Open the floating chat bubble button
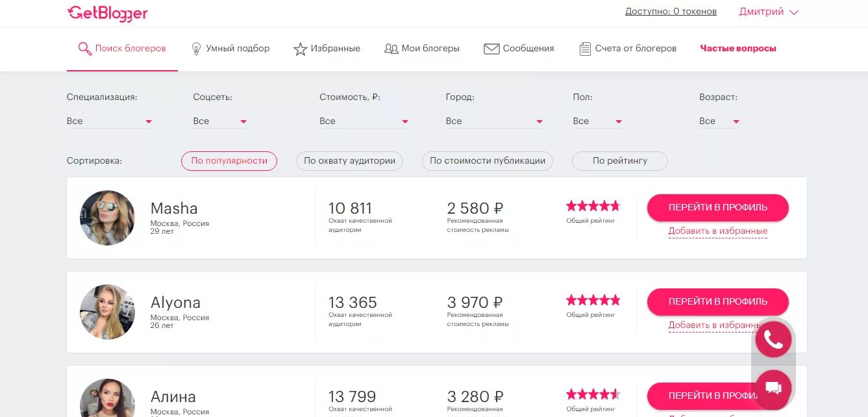 click(x=773, y=388)
